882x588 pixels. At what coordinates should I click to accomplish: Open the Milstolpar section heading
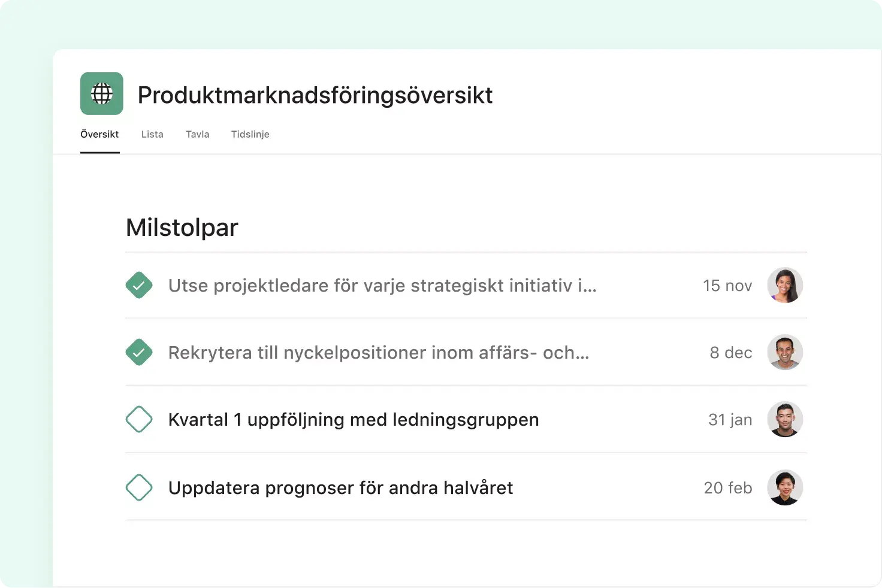click(x=182, y=228)
